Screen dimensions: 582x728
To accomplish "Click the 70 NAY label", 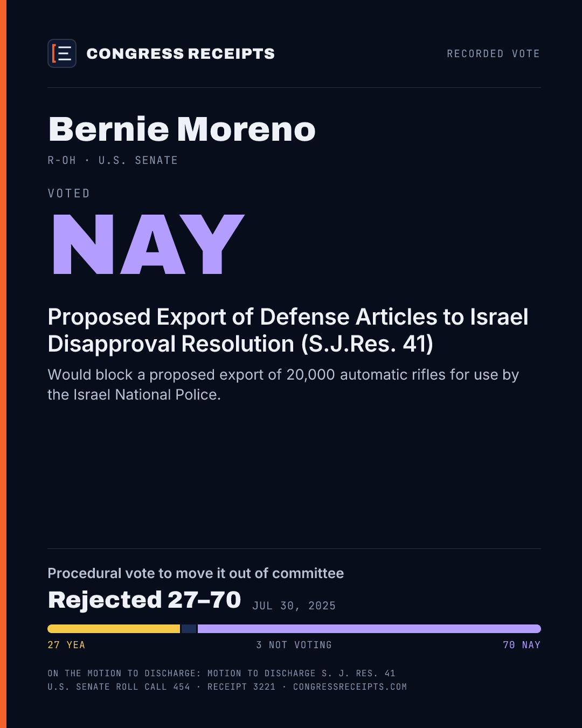I will [522, 645].
